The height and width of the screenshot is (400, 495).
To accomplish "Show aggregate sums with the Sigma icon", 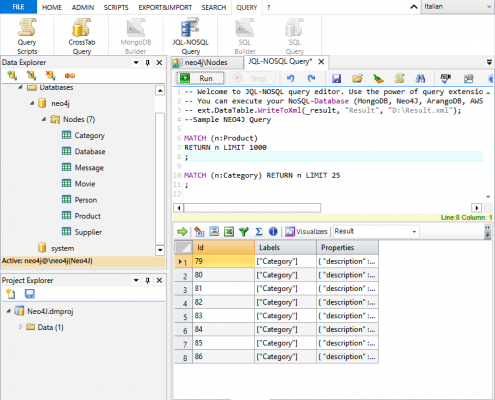I will point(259,231).
